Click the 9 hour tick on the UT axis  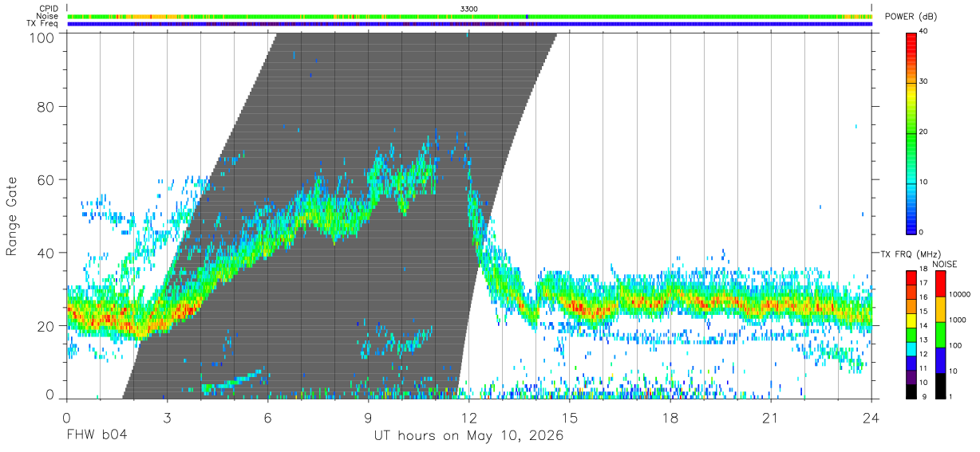pyautogui.click(x=368, y=417)
